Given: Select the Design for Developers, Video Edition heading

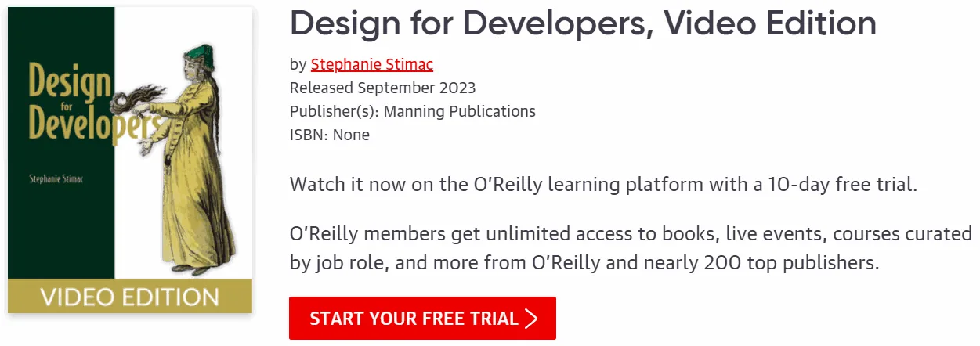Looking at the screenshot, I should tap(583, 23).
